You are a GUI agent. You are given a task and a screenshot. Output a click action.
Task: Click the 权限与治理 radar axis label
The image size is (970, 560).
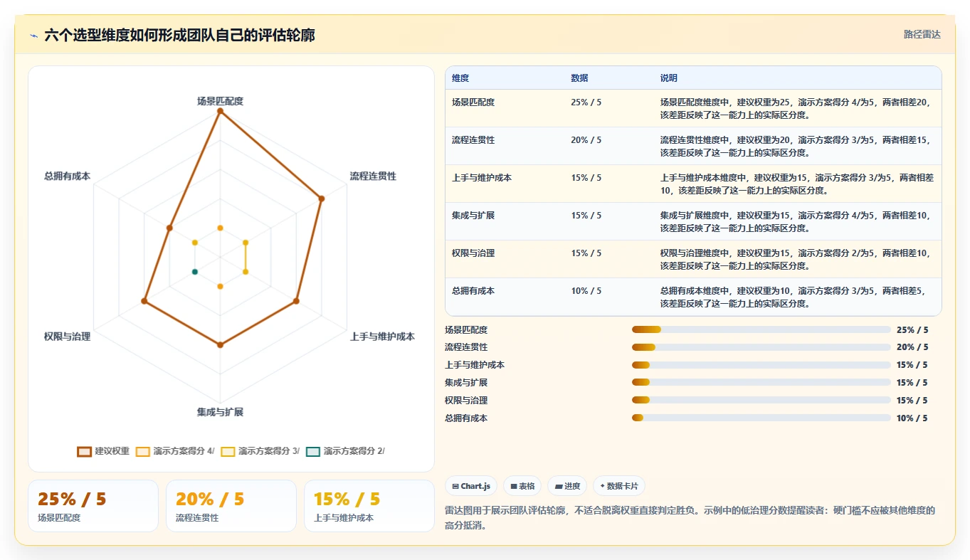pos(67,337)
